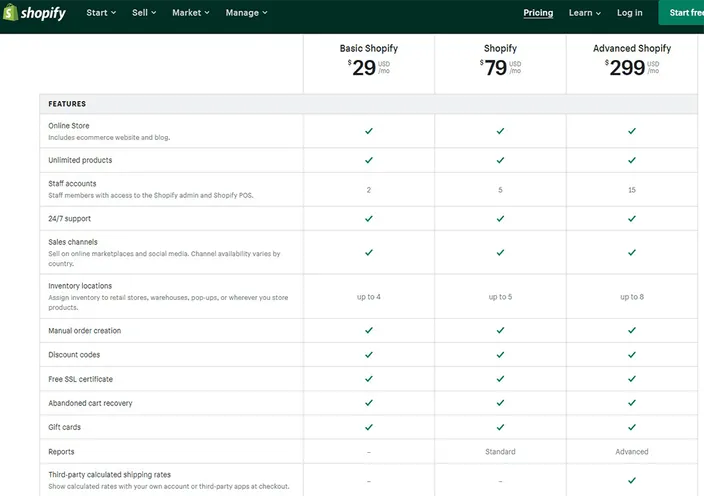Click Unlimited products checkmark under Advanced Shopify
704x496 pixels.
(632, 160)
